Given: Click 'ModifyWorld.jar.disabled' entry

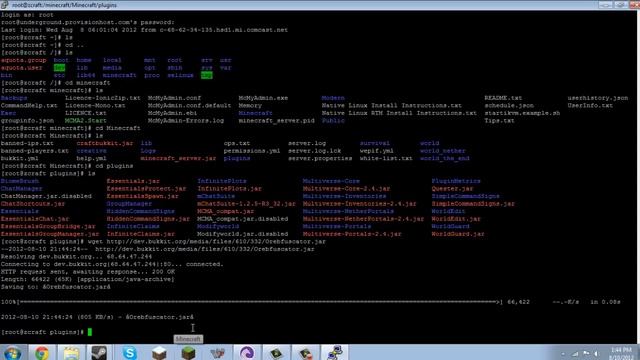Looking at the screenshot, I should tap(242, 234).
